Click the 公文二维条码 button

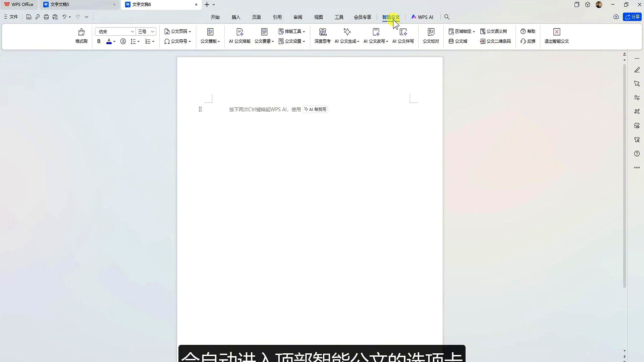coord(495,41)
